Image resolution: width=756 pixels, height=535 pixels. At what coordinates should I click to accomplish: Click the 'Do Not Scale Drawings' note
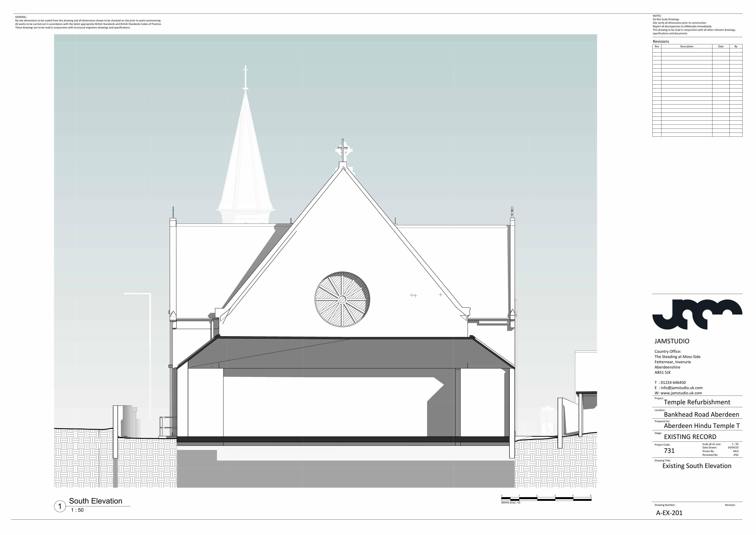coord(666,19)
